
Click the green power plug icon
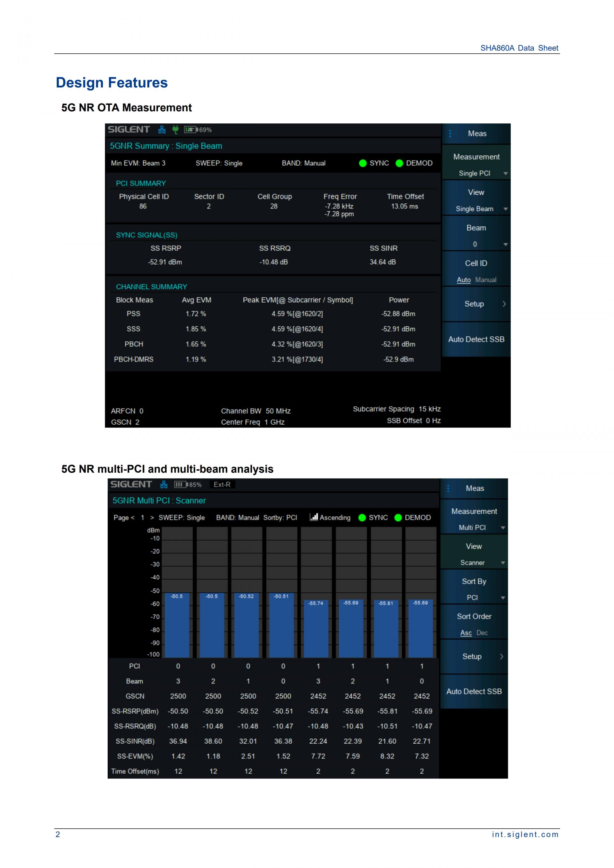175,130
